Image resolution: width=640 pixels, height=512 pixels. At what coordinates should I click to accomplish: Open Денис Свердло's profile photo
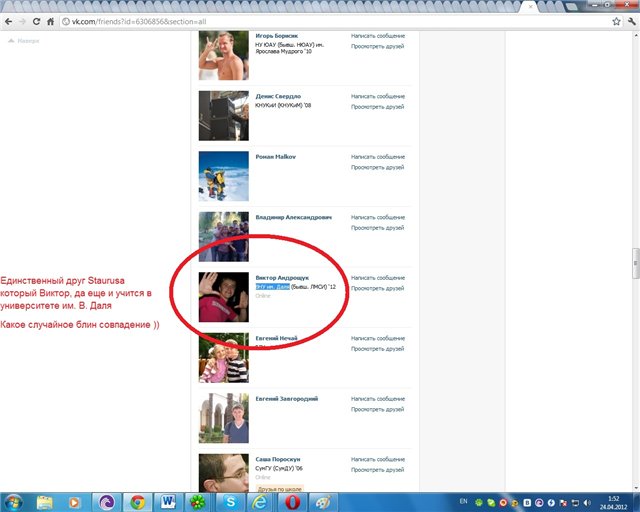[x=224, y=116]
